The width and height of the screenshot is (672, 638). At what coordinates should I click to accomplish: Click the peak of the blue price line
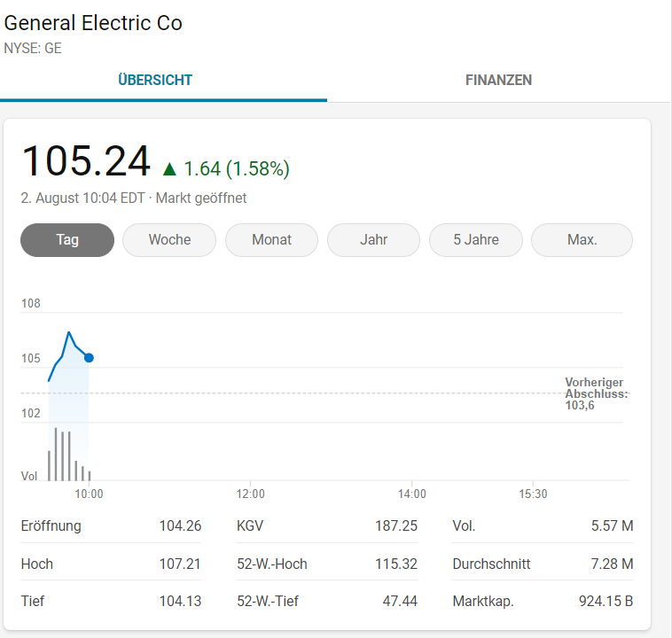(68, 332)
